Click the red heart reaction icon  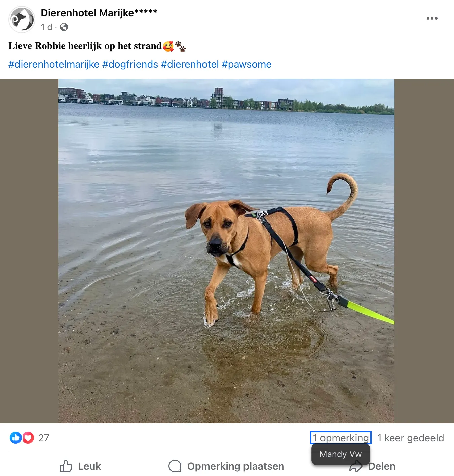[28, 438]
